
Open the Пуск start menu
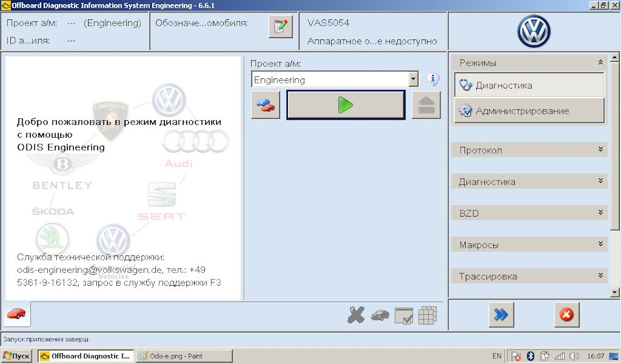17,356
